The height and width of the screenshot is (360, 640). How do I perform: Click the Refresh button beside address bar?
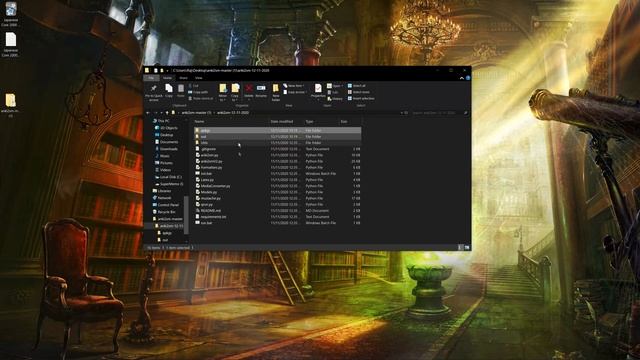click(406, 113)
